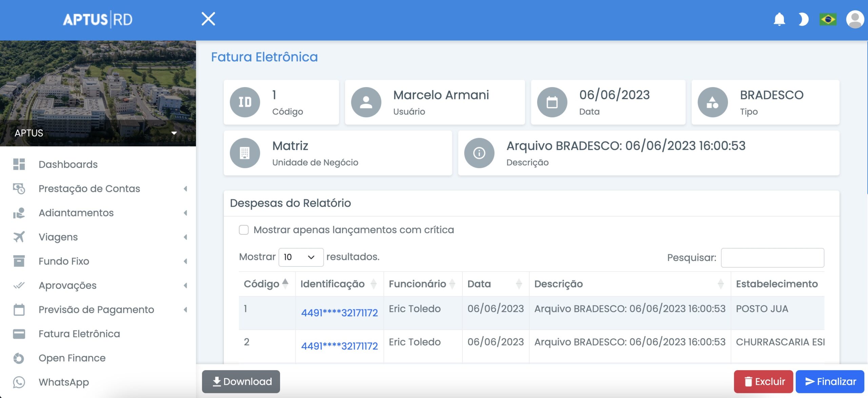The width and height of the screenshot is (868, 398).
Task: Click the Brazilian flag language icon
Action: point(828,19)
